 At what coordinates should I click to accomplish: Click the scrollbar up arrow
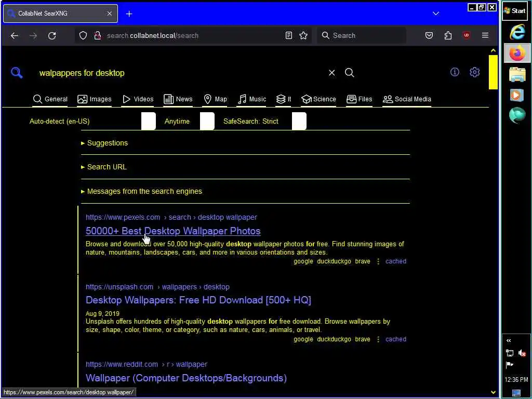tap(493, 50)
